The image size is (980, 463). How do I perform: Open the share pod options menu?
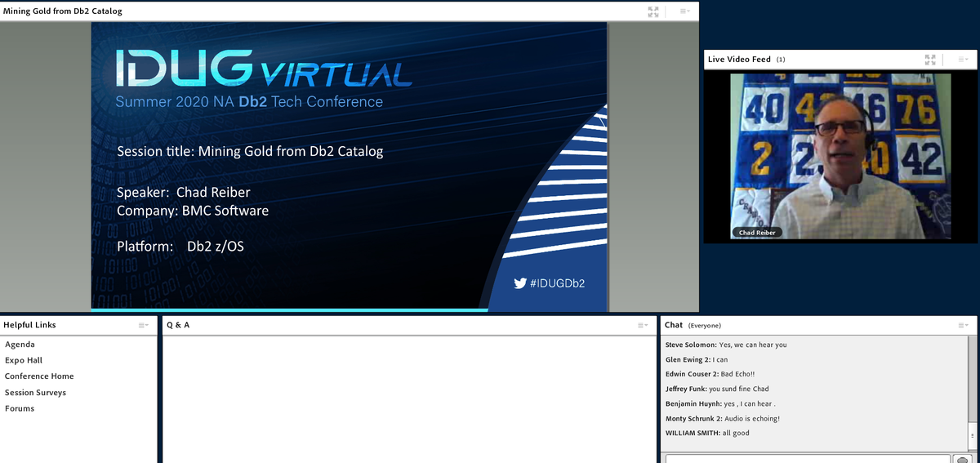click(x=685, y=11)
